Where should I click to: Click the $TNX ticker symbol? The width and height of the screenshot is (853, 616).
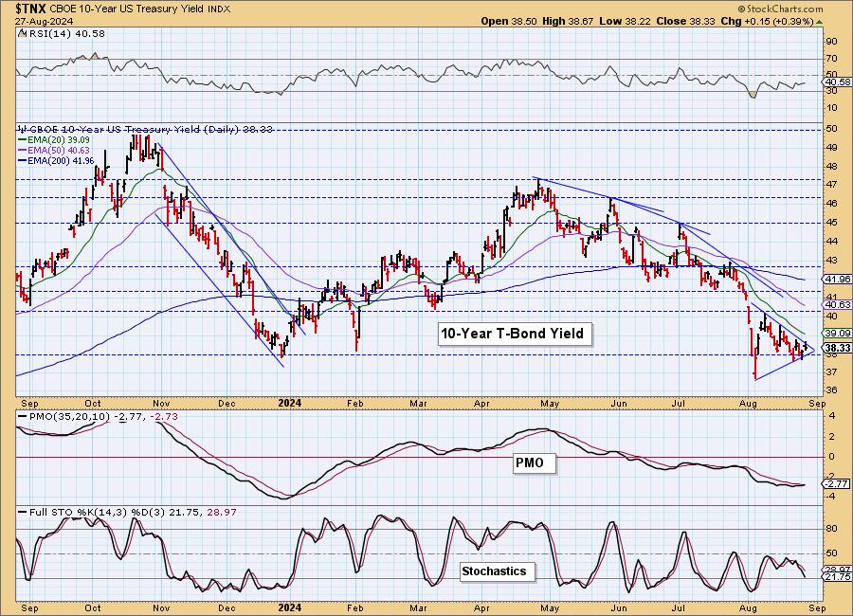pos(31,9)
